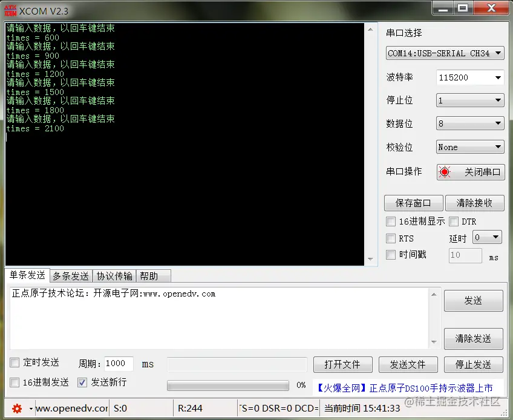Image resolution: width=513 pixels, height=420 pixels.
Task: Toggle 16进制显示 checkbox
Action: (x=391, y=221)
